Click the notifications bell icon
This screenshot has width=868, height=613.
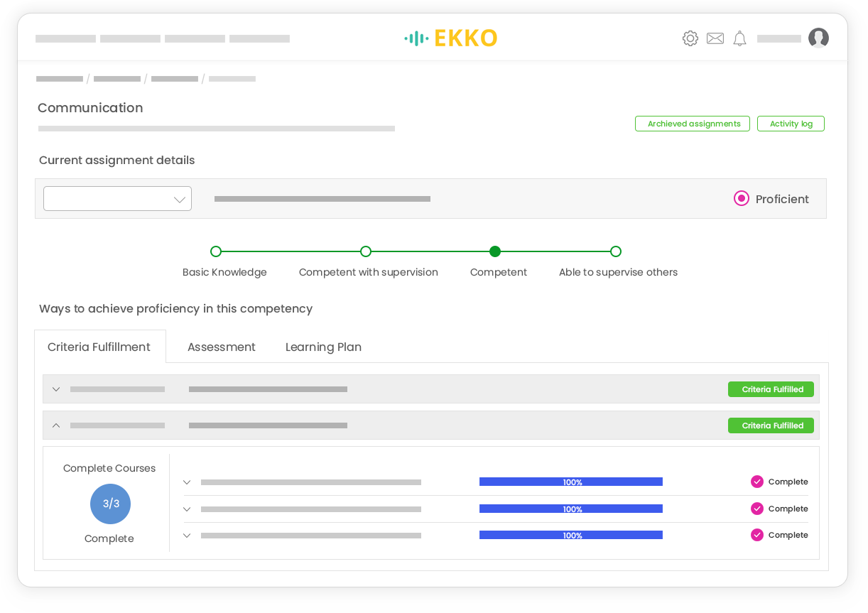[740, 38]
